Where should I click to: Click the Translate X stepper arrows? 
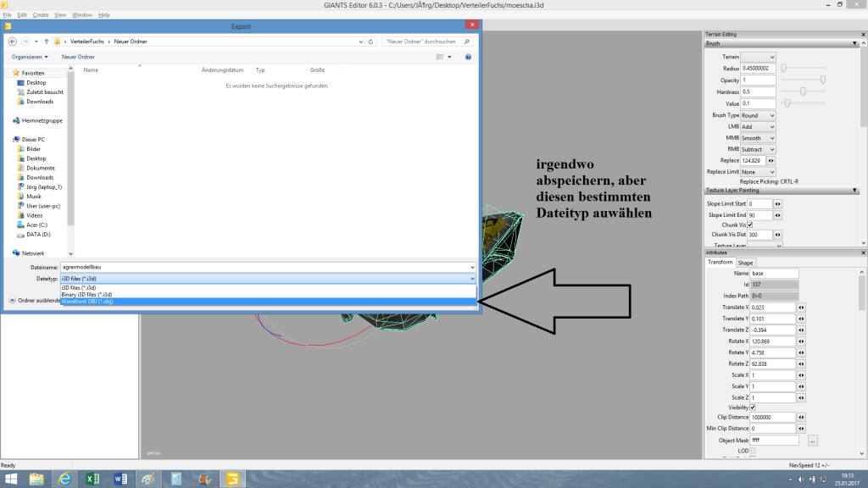coord(801,308)
